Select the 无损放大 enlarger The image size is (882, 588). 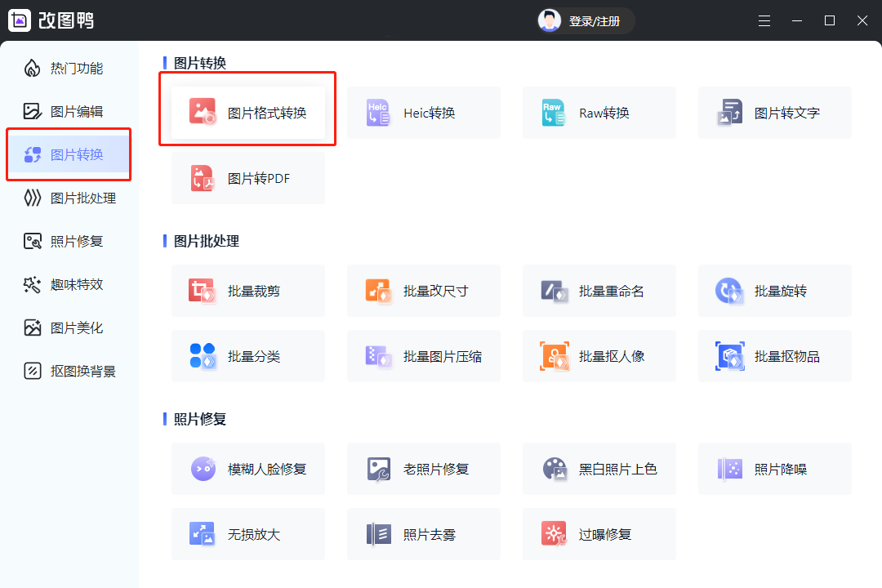pyautogui.click(x=247, y=534)
